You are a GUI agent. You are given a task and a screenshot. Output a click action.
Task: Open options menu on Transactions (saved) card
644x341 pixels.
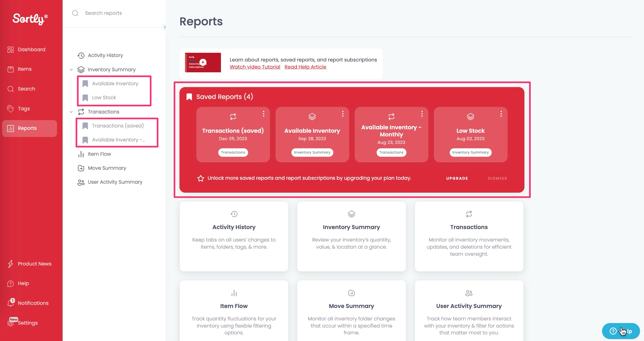263,114
